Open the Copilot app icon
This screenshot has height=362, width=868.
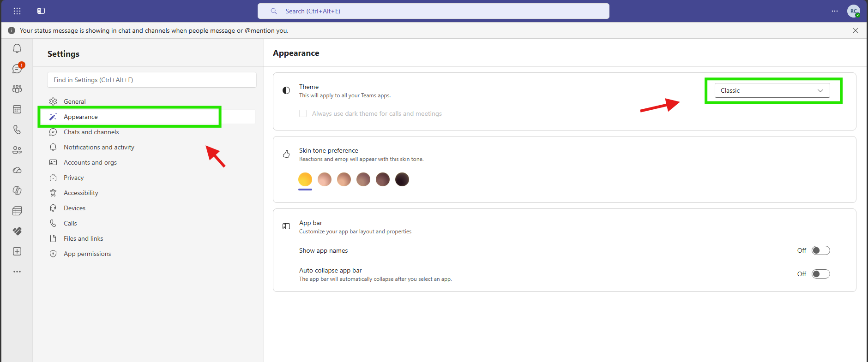[17, 190]
